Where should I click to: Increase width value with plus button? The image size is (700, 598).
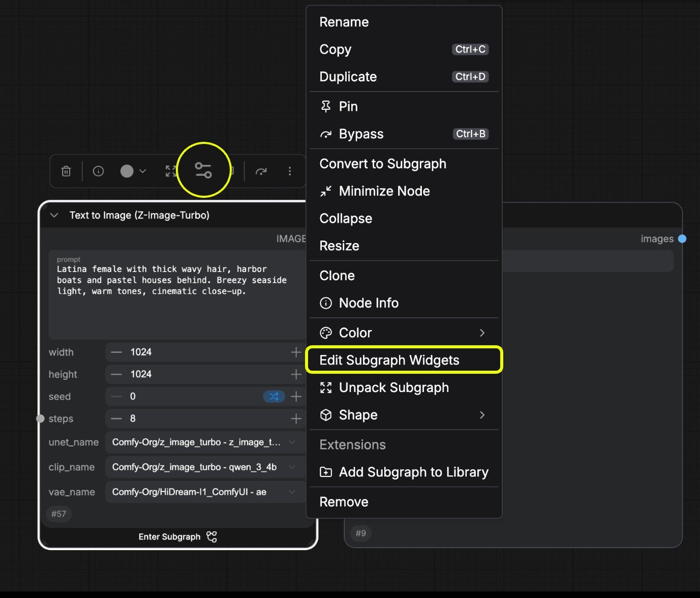(296, 352)
